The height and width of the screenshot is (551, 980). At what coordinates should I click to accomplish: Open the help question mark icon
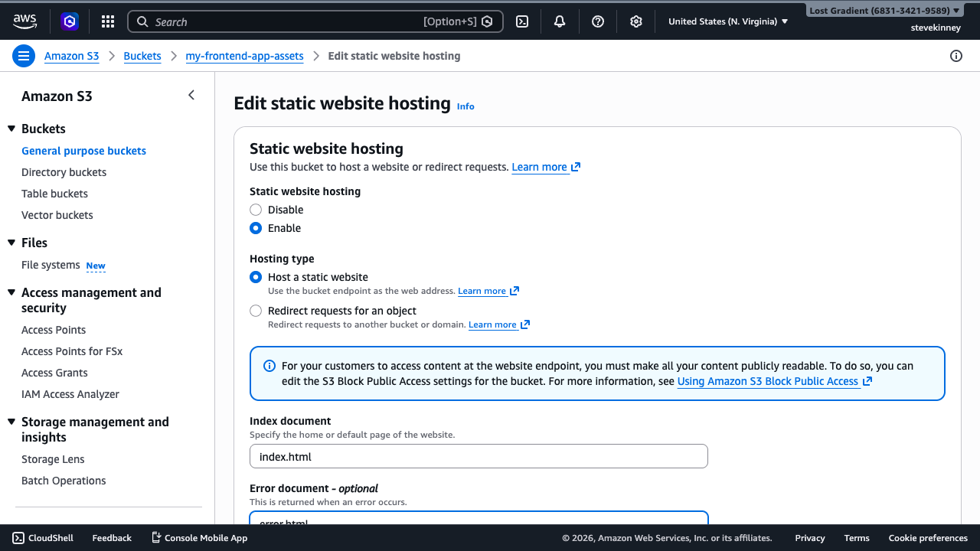click(x=598, y=21)
